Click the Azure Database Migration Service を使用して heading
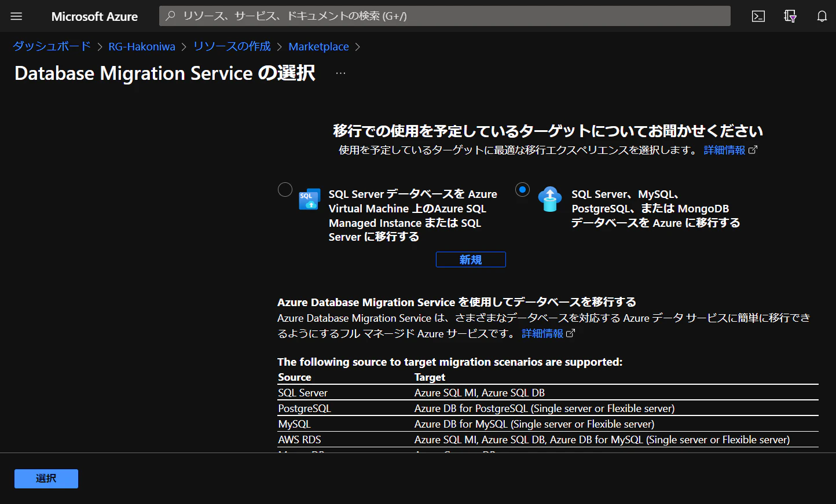This screenshot has width=836, height=504. click(457, 302)
